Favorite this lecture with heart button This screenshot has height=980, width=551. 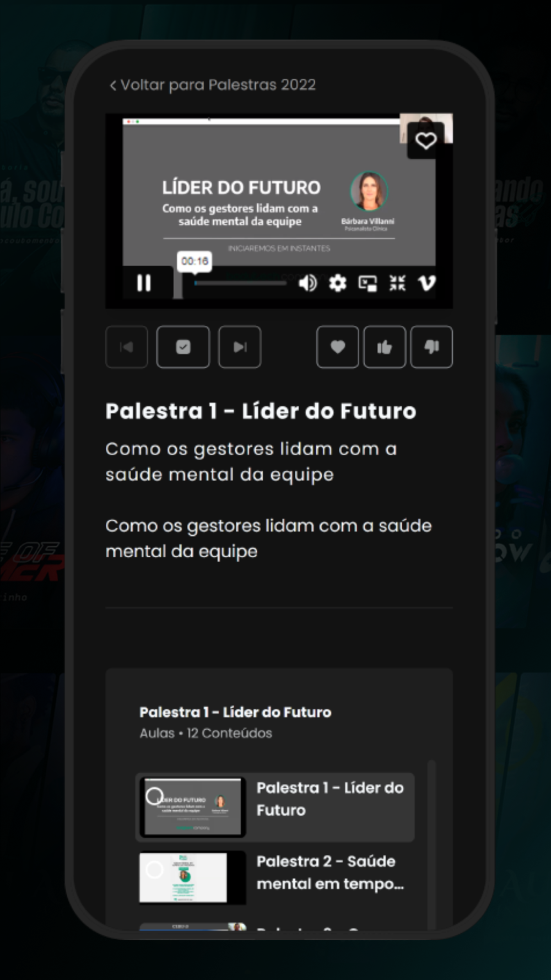tap(338, 347)
